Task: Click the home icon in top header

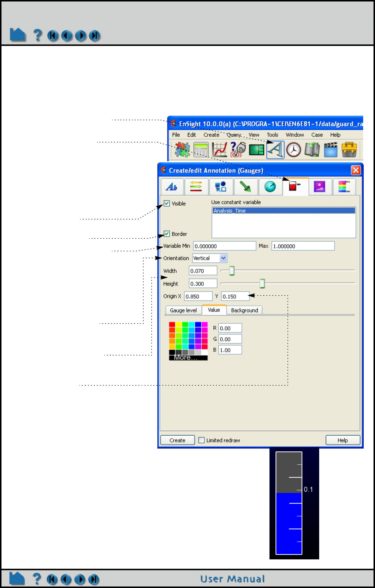Action: pyautogui.click(x=18, y=35)
